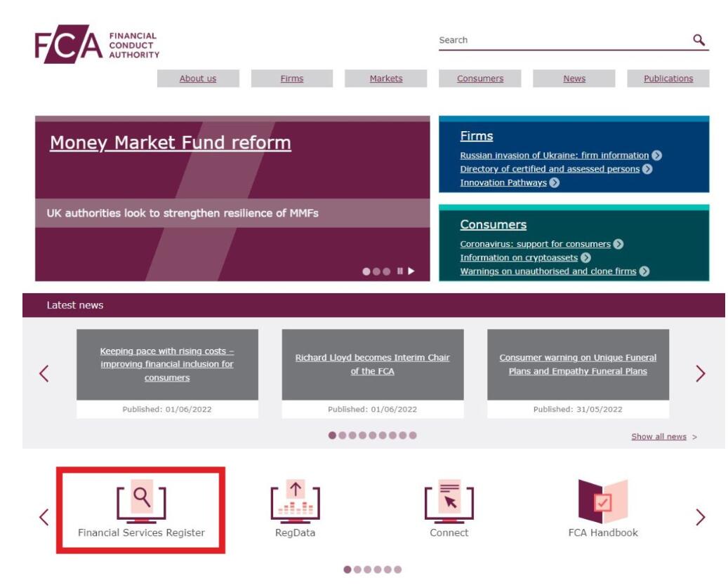
Task: Open the Publications menu
Action: [x=668, y=79]
